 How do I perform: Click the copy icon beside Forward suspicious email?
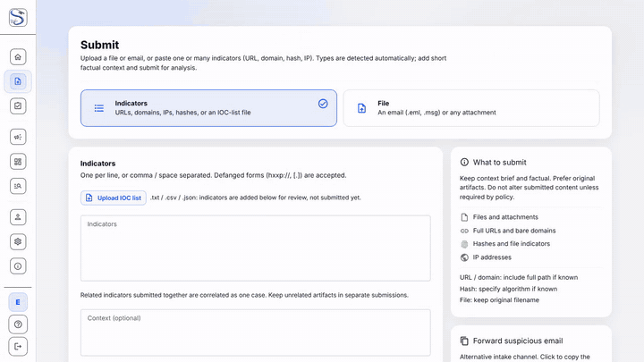click(x=464, y=341)
